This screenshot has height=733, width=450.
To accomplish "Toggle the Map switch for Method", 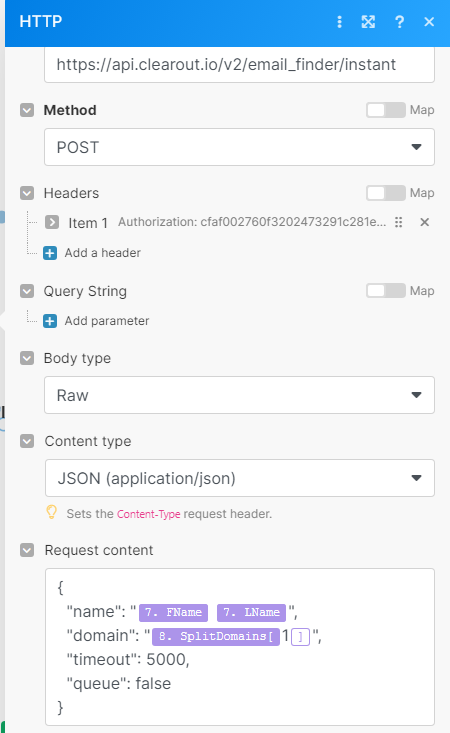I will (x=386, y=110).
